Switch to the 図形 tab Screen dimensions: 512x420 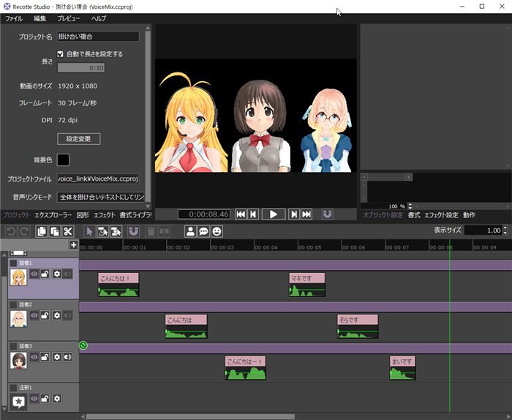[83, 215]
